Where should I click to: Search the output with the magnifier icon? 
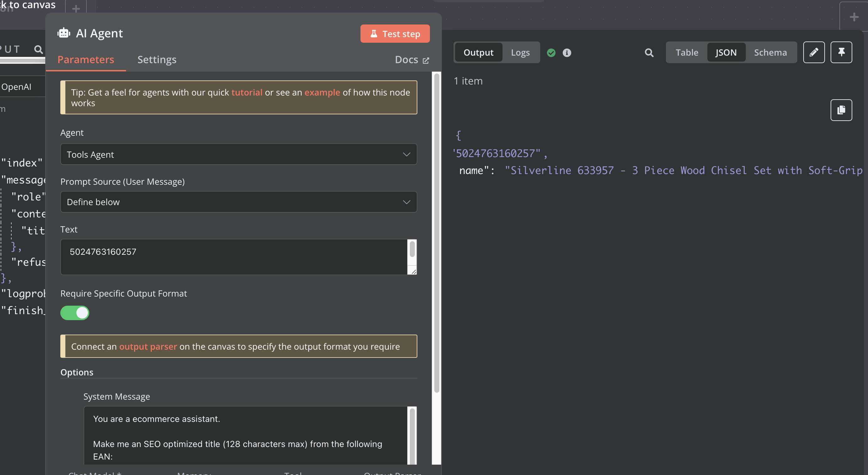coord(649,52)
